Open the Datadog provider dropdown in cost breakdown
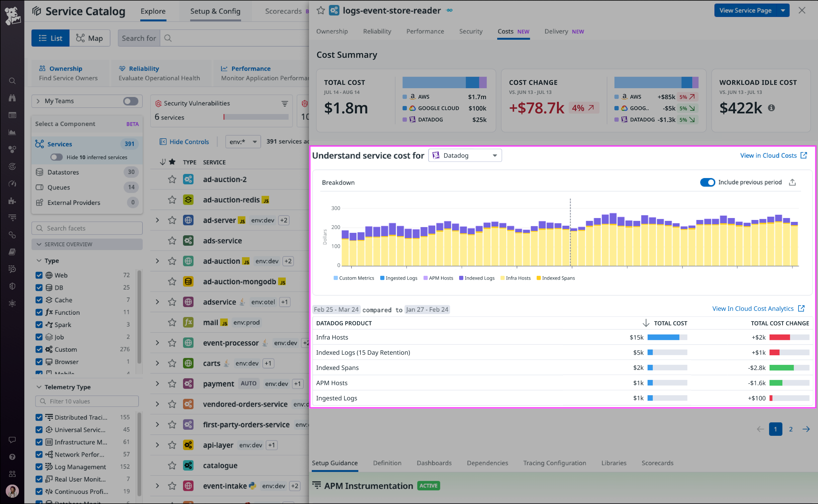Viewport: 818px width, 504px height. 465,155
